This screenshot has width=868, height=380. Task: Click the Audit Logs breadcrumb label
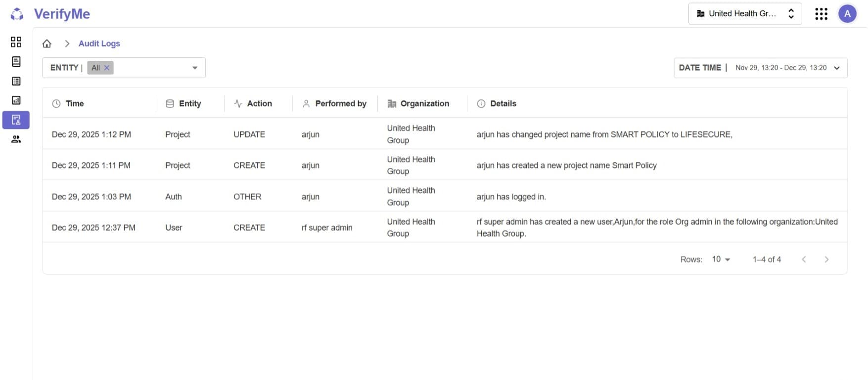[x=99, y=43]
